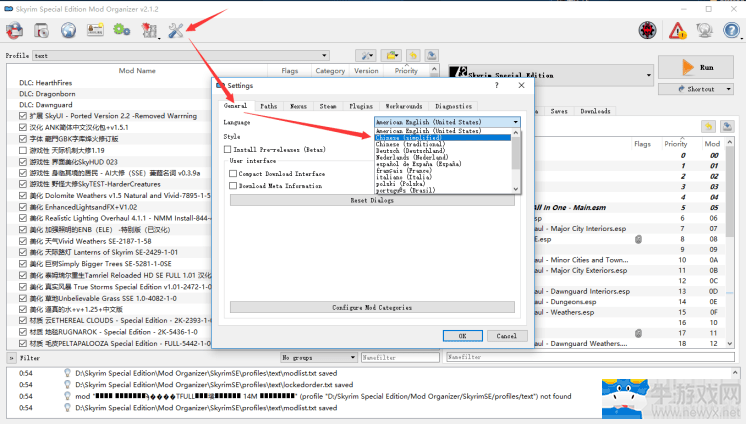Click the plugin list vertical scrollbar
746x424 pixels.
click(730, 243)
